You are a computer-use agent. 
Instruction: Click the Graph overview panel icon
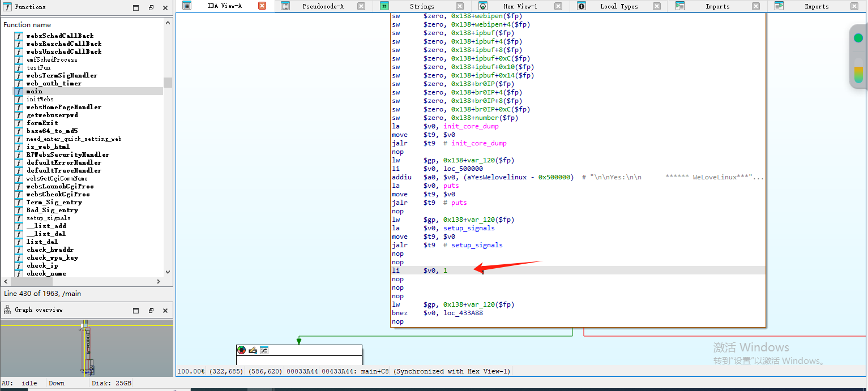click(7, 310)
